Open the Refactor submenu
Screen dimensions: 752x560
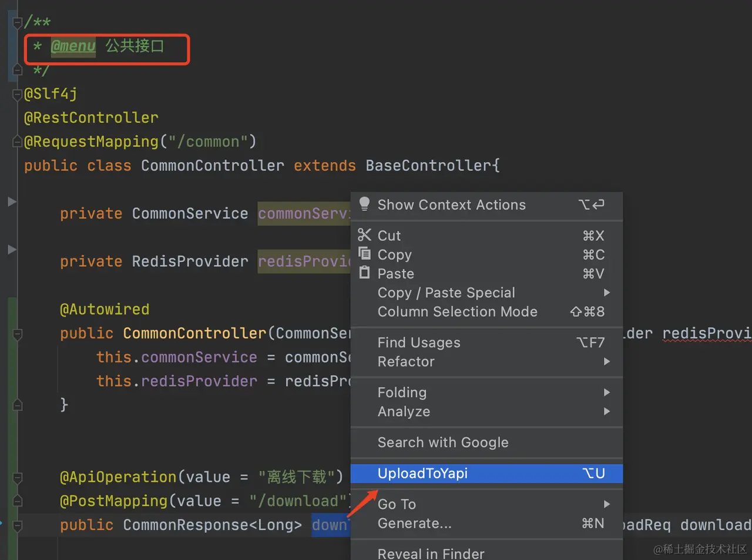[486, 361]
